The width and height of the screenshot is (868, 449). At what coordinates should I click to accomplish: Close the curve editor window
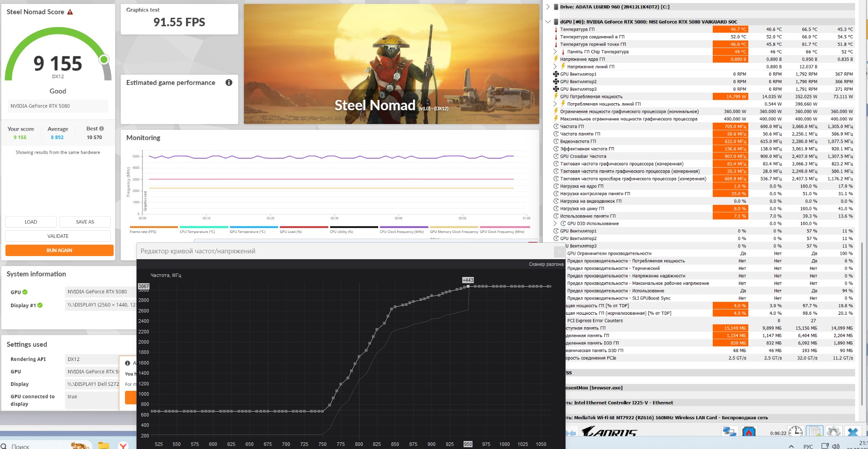(559, 252)
